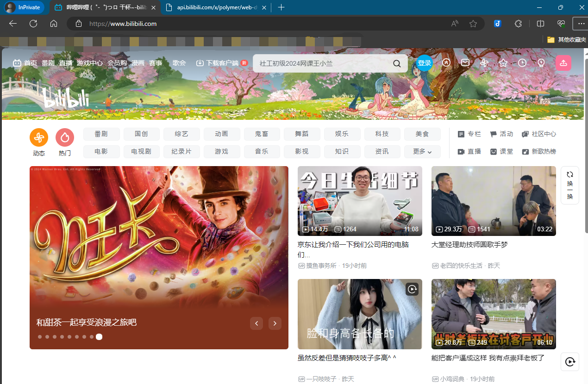
Task: Open the messages envelope icon
Action: 465,63
